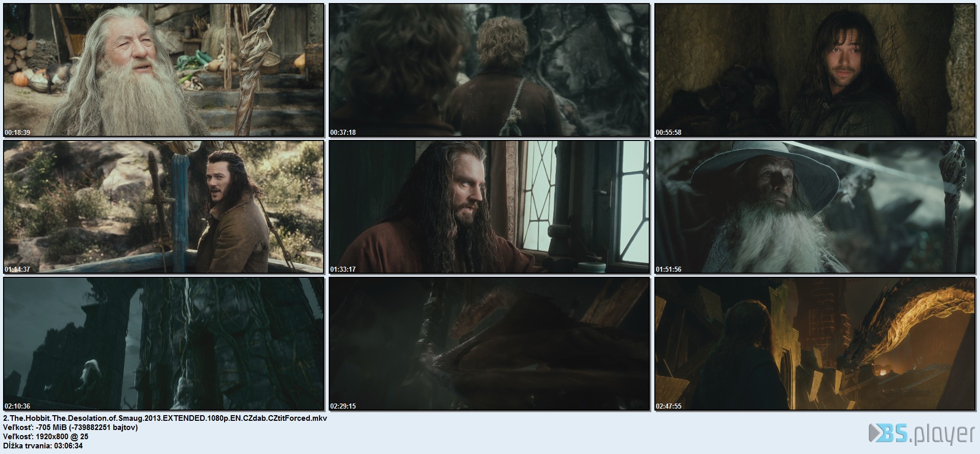Click the 01:51:56 timestamp label

(x=669, y=270)
